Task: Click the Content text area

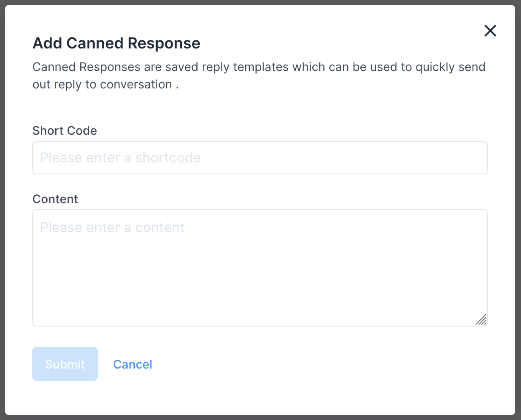Action: pyautogui.click(x=260, y=267)
